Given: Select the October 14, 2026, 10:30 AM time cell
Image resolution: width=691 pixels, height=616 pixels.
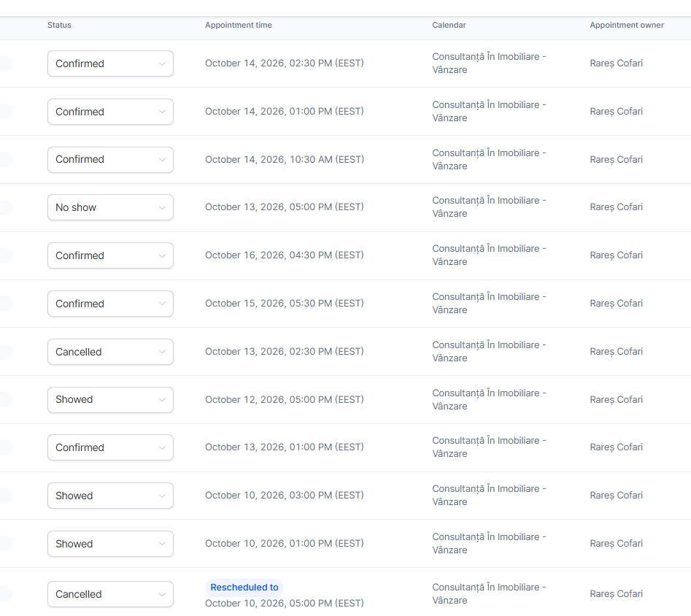Looking at the screenshot, I should [285, 159].
